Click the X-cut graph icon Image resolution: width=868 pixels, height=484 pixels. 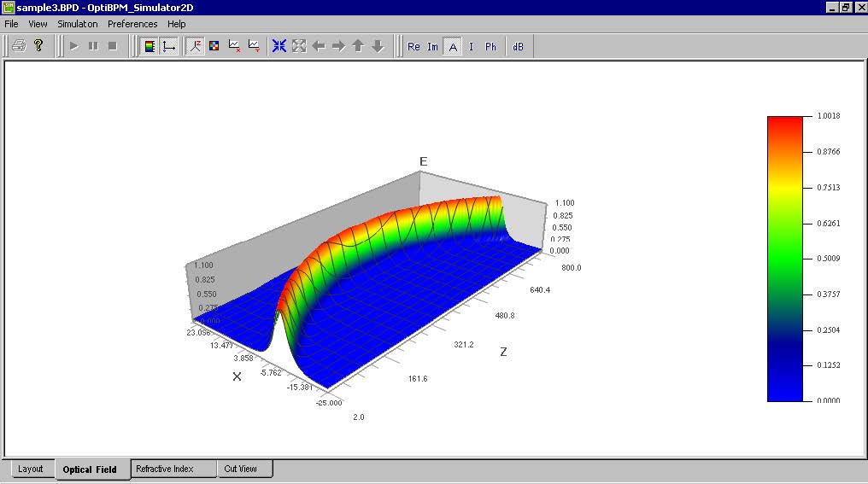click(x=234, y=46)
